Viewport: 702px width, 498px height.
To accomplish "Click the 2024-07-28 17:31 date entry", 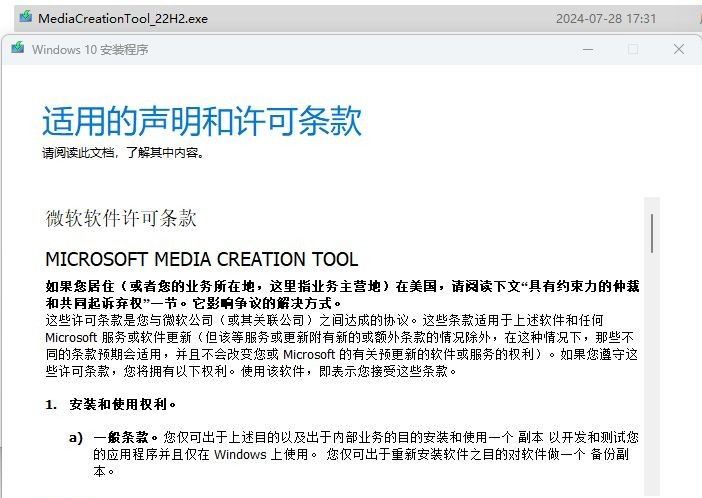I will tap(606, 19).
